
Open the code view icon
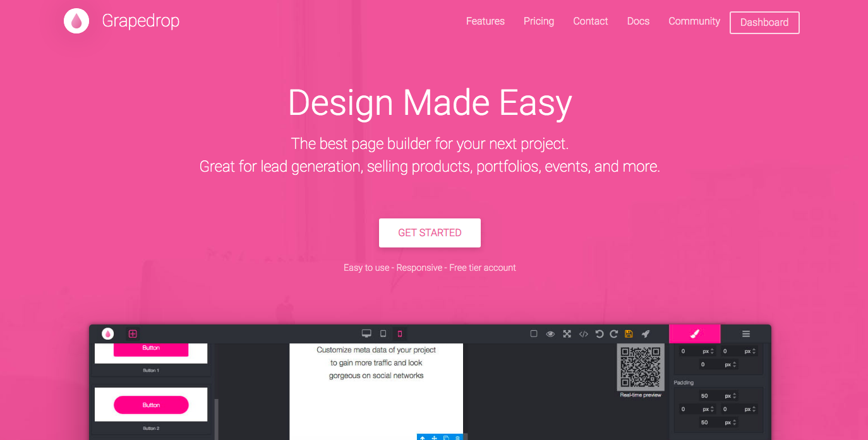(583, 334)
